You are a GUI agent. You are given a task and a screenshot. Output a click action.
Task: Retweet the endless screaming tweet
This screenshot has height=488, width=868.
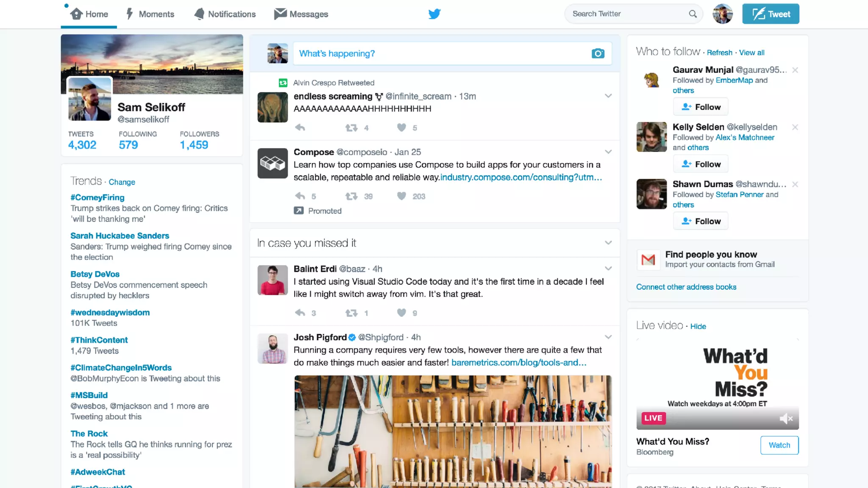[x=351, y=128]
